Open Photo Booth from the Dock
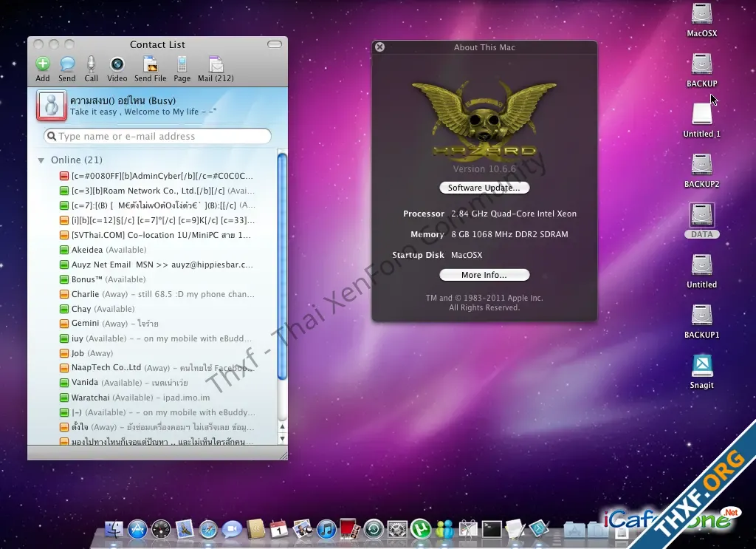This screenshot has width=756, height=549. click(350, 529)
